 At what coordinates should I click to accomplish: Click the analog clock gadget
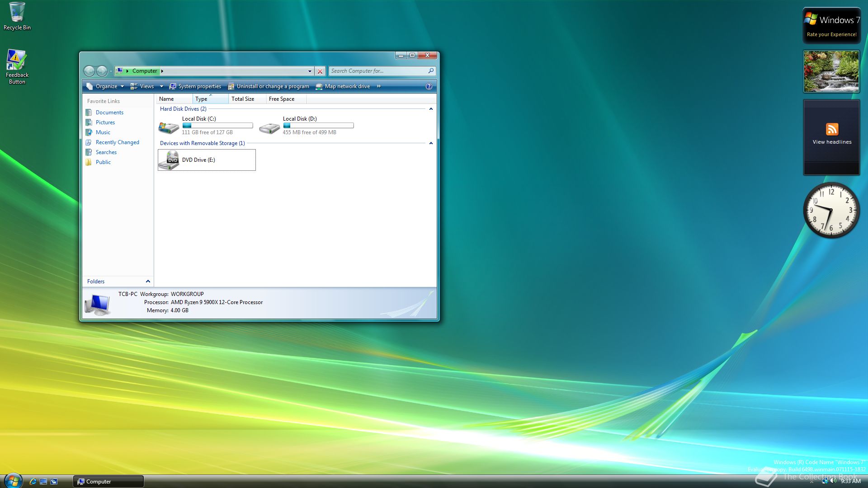831,210
